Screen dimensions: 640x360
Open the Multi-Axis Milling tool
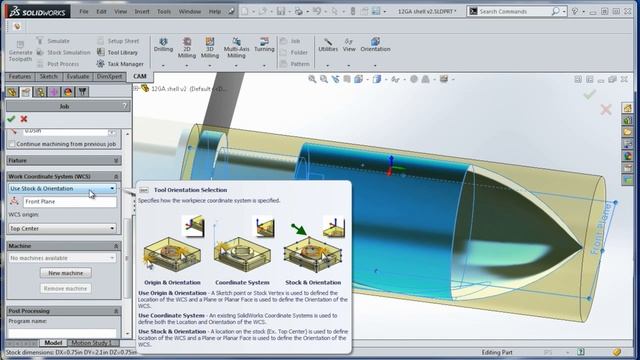coord(236,47)
